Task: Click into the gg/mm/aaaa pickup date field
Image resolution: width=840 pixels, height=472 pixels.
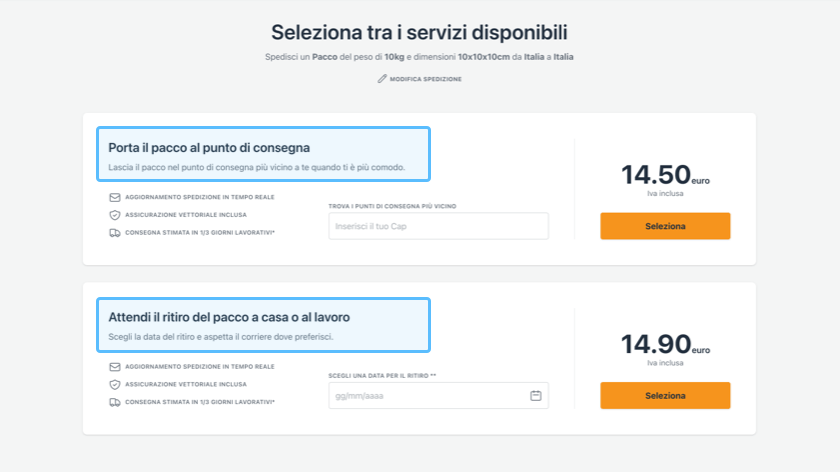Action: pyautogui.click(x=425, y=396)
